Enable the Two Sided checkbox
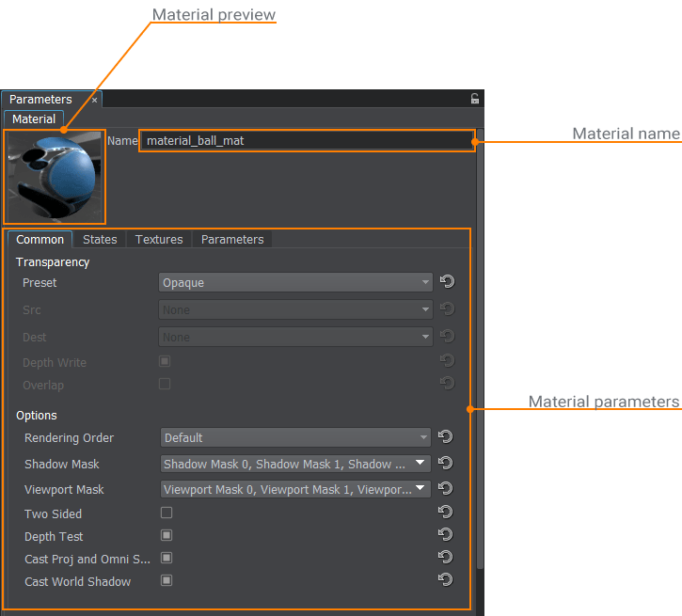682x616 pixels. pyautogui.click(x=167, y=513)
